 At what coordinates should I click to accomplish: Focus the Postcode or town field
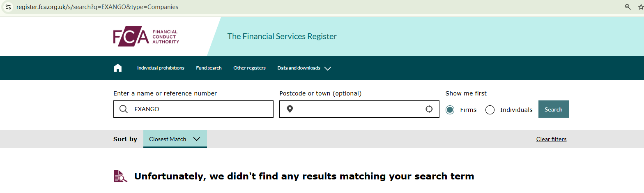pyautogui.click(x=357, y=109)
